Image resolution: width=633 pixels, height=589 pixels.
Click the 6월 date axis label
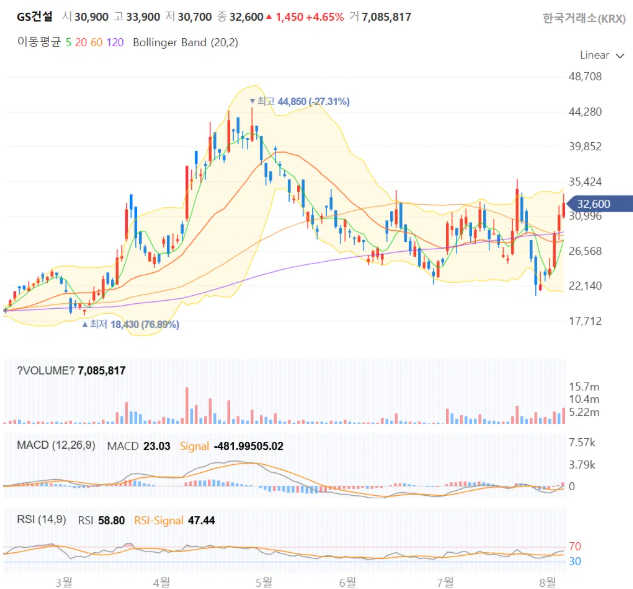coord(348,582)
